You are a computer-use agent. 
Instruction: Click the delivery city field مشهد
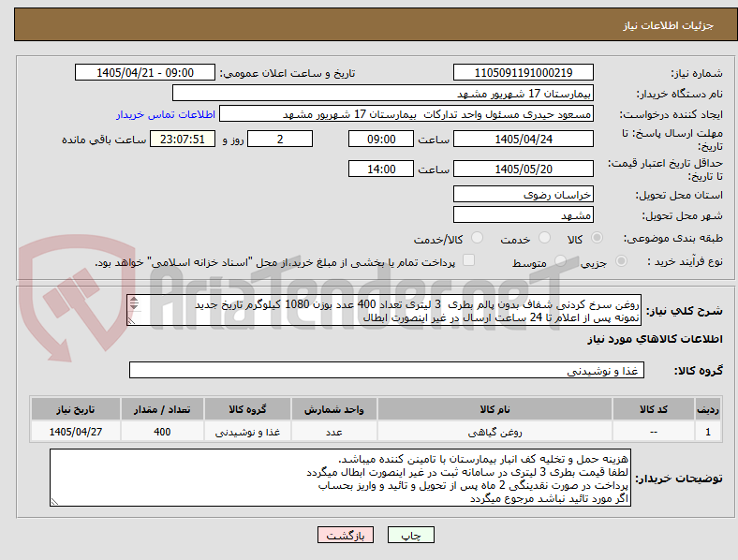pyautogui.click(x=524, y=214)
